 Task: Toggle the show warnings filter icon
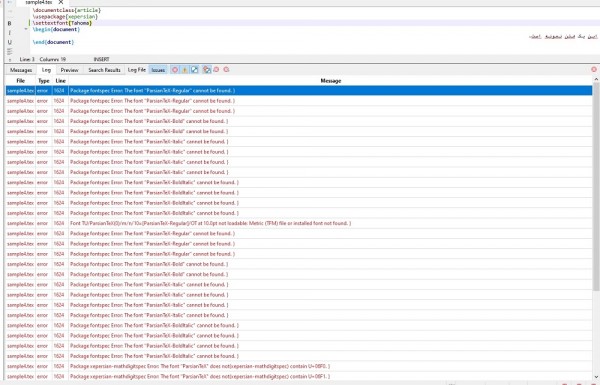click(185, 70)
